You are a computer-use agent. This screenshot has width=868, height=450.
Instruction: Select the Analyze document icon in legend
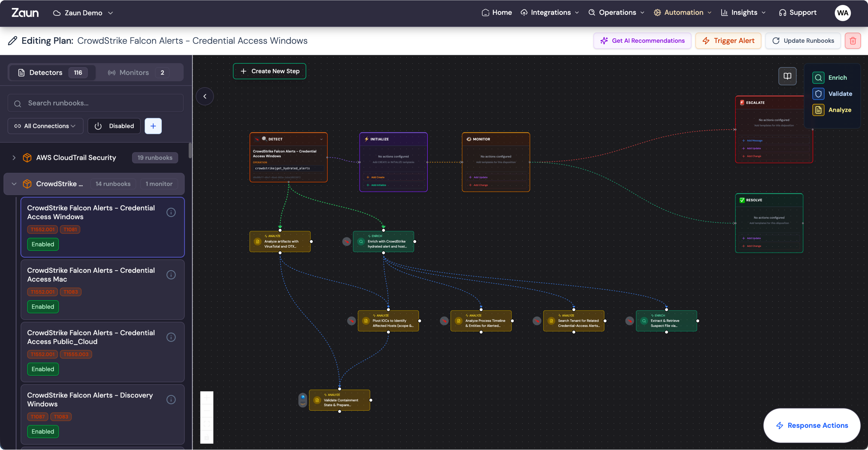pos(818,110)
